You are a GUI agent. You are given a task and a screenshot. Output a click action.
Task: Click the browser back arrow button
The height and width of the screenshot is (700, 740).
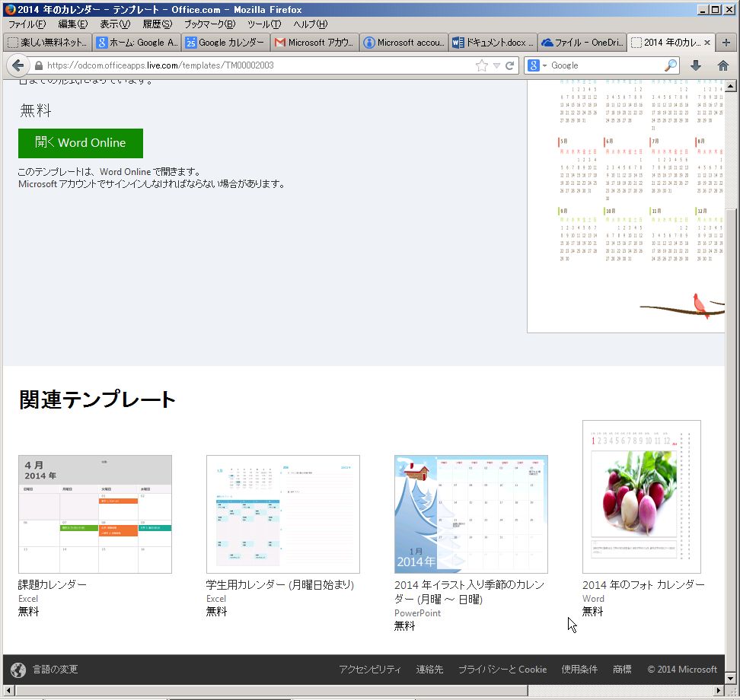(x=18, y=65)
